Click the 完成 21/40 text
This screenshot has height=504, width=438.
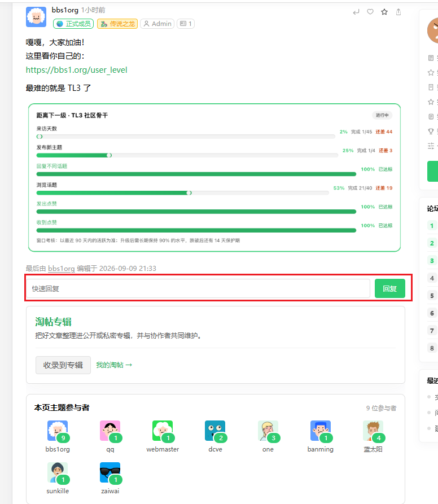click(360, 188)
